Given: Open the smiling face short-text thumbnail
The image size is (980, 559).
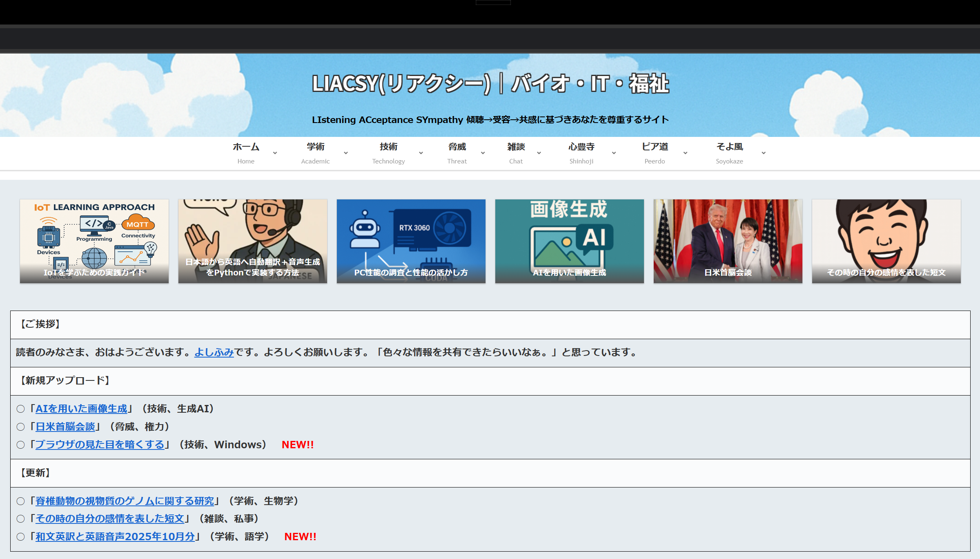Looking at the screenshot, I should click(886, 241).
